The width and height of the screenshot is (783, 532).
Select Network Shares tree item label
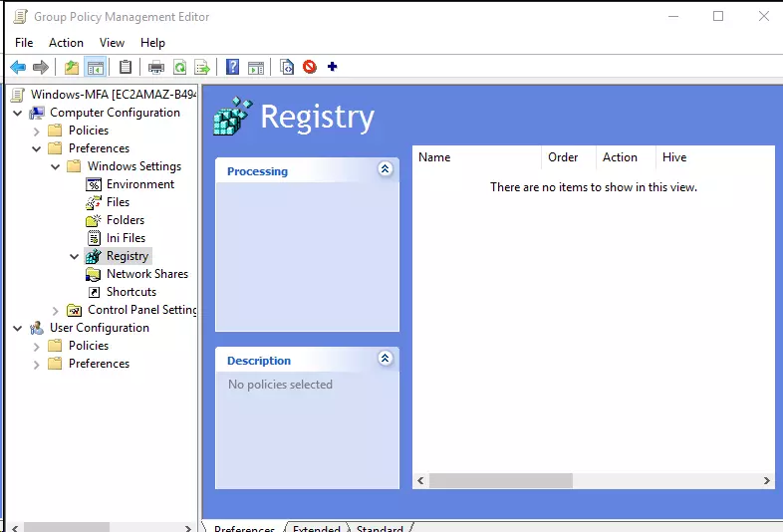tap(147, 274)
